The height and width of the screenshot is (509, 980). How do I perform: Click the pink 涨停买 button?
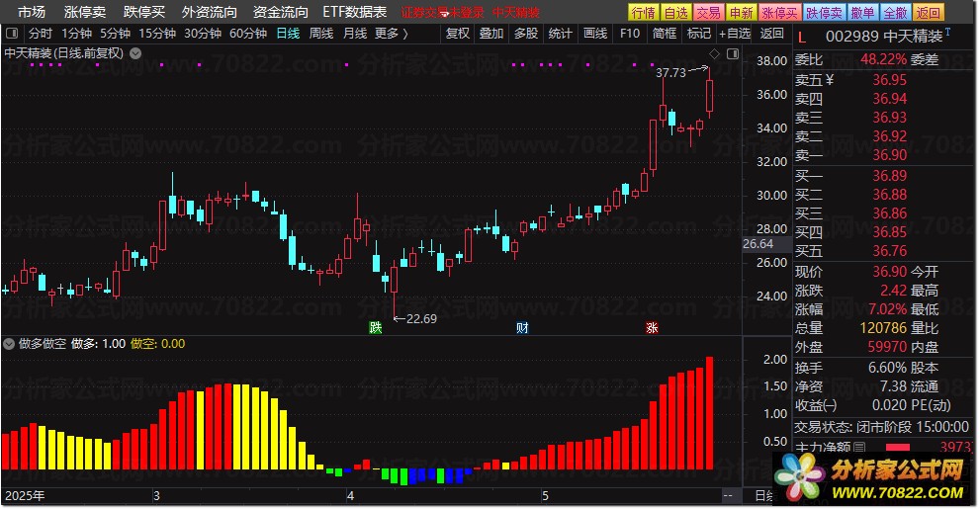click(x=779, y=13)
